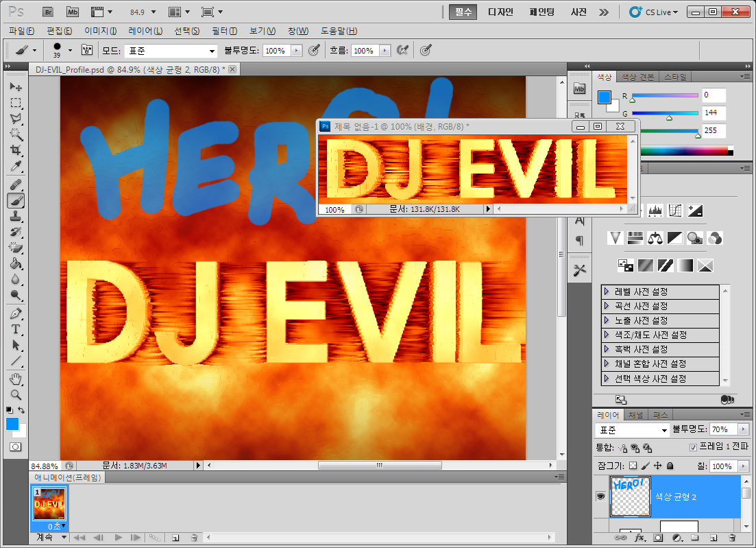Screen dimensions: 756x548
Task: Select the Quick Selection tool
Action: 16,134
